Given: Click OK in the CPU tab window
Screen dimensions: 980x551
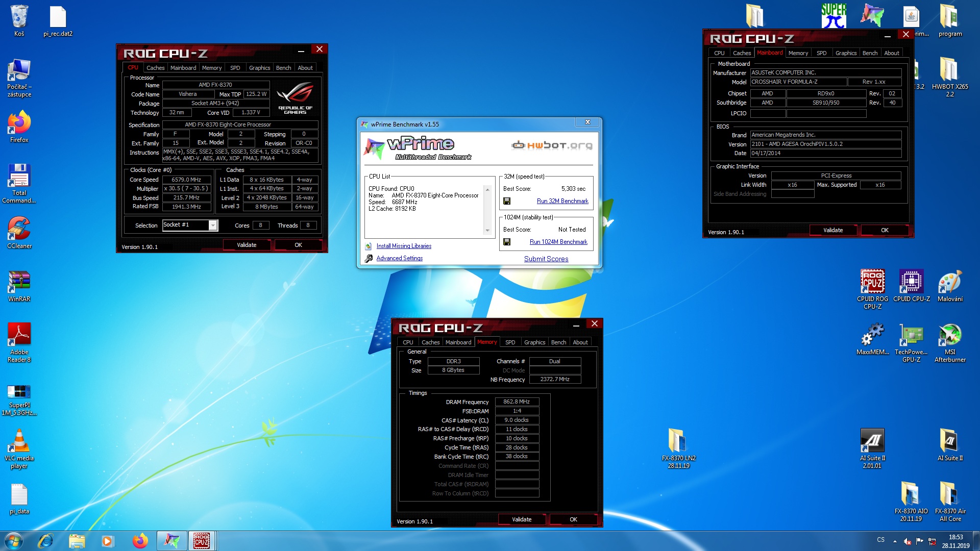Looking at the screenshot, I should pyautogui.click(x=298, y=245).
